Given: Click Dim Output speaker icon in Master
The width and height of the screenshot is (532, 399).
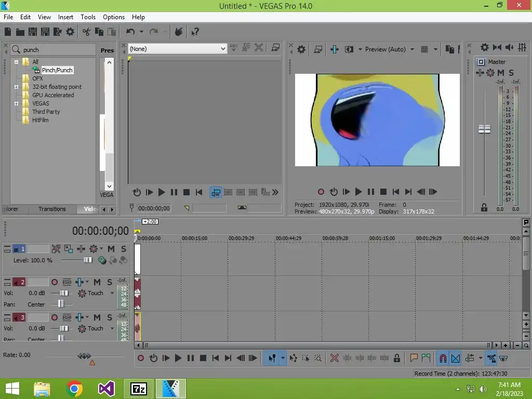Looking at the screenshot, I should coord(509,47).
